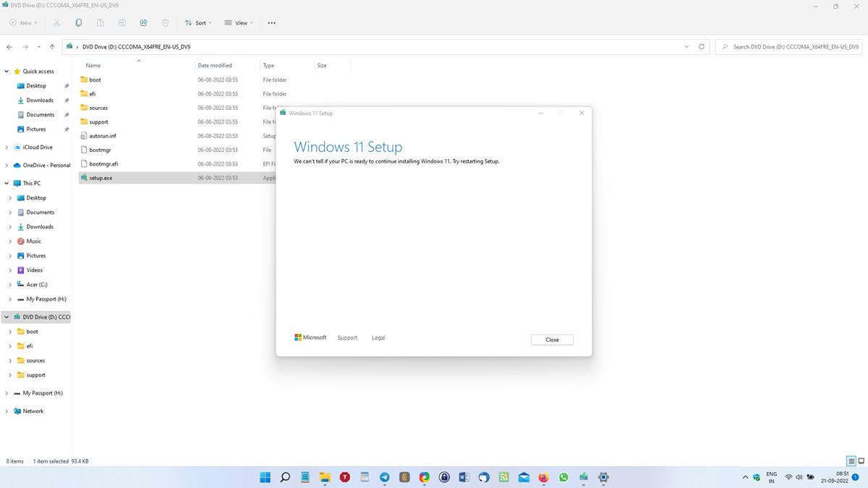
Task: Open the New dropdown in toolbar
Action: 23,23
